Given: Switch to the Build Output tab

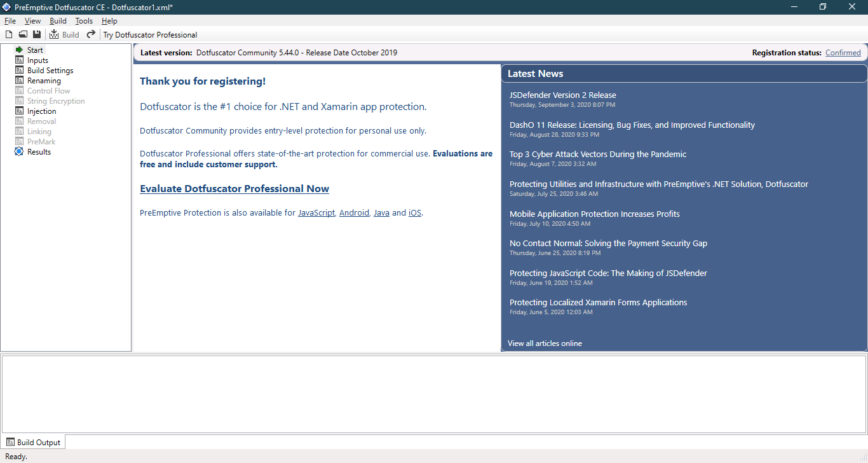Looking at the screenshot, I should pos(33,441).
